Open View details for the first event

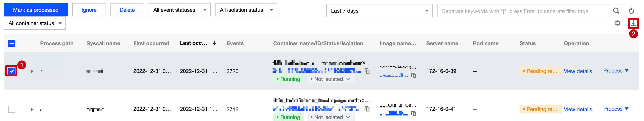point(578,71)
